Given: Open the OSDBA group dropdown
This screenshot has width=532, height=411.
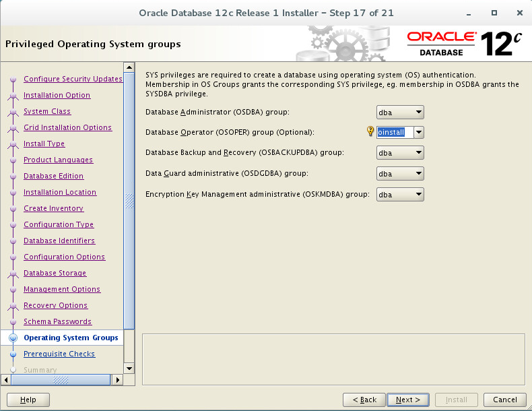Looking at the screenshot, I should 400,113.
